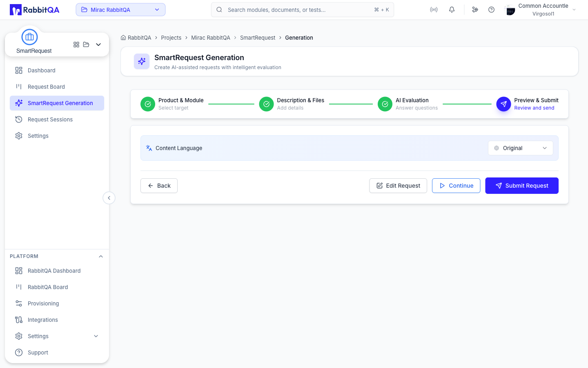Click the Dashboard grid icon
Image resolution: width=588 pixels, height=368 pixels.
19,70
